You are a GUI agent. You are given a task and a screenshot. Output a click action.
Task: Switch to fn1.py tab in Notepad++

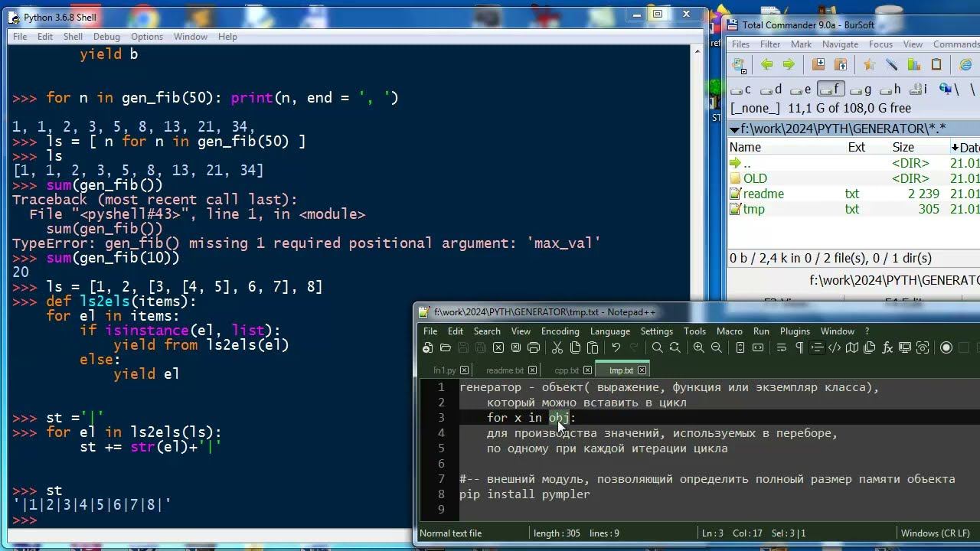(x=445, y=370)
